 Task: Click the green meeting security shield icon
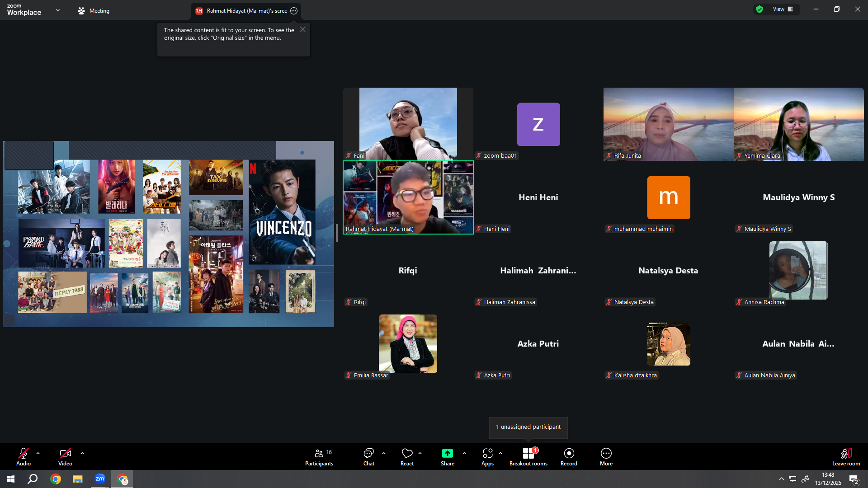(759, 9)
